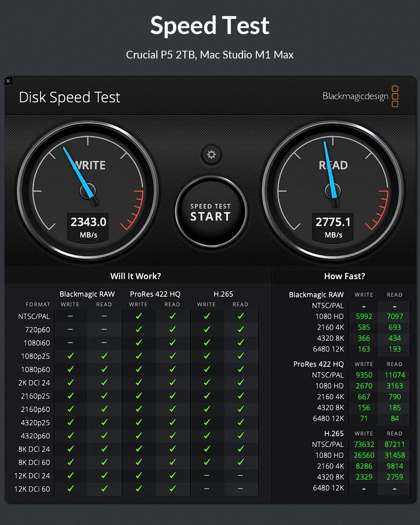Click ProRes 422 HQ 2160 4K read value 790
This screenshot has height=525, width=420.
click(395, 397)
